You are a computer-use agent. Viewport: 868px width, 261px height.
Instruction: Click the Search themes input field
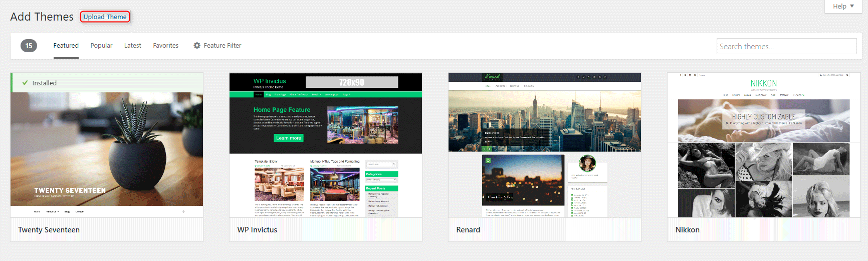pyautogui.click(x=786, y=46)
